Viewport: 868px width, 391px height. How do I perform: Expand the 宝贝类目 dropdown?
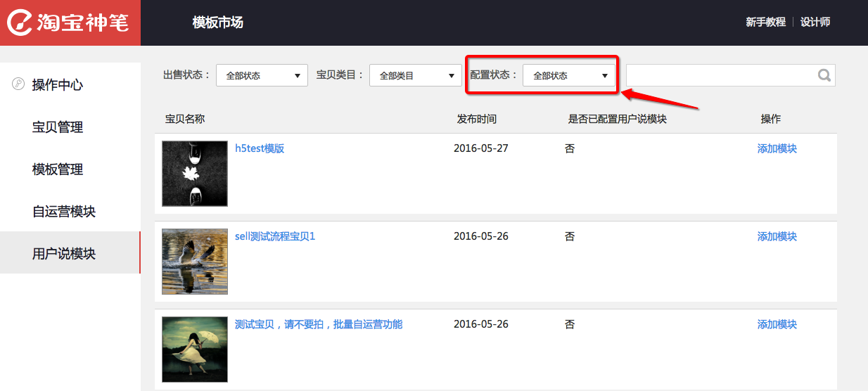[415, 76]
